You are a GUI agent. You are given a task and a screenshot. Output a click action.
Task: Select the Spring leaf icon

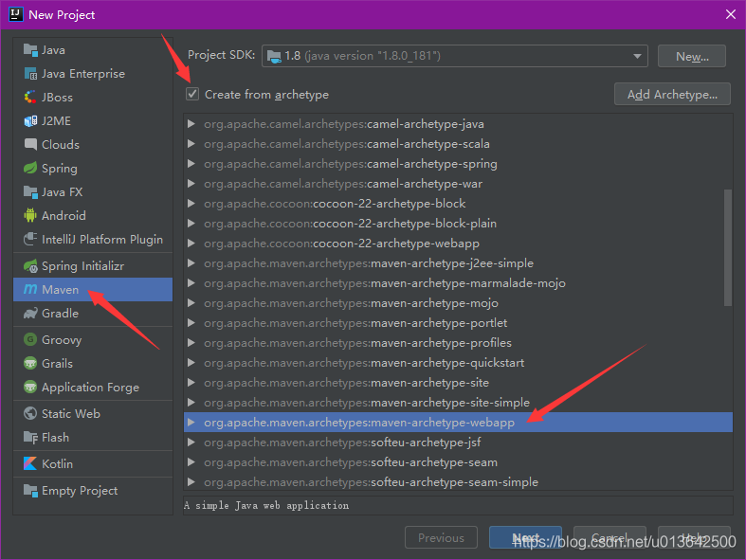[30, 168]
